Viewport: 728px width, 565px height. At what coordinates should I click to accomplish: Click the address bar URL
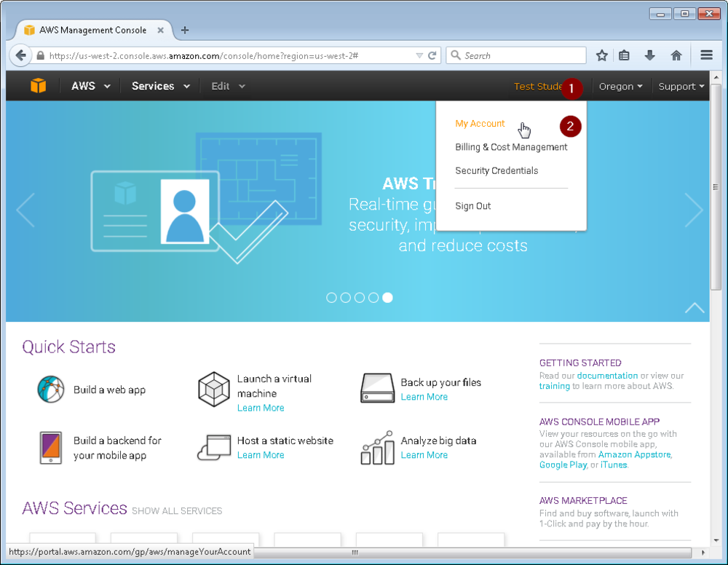[203, 56]
